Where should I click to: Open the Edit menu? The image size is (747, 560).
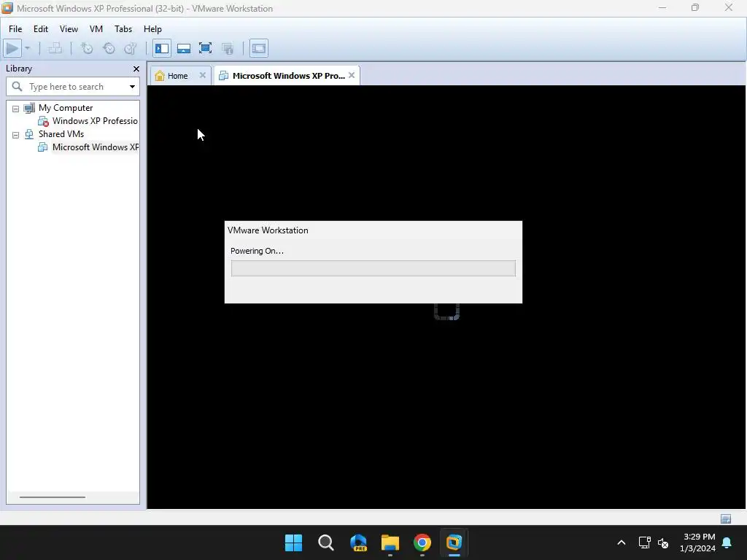41,29
